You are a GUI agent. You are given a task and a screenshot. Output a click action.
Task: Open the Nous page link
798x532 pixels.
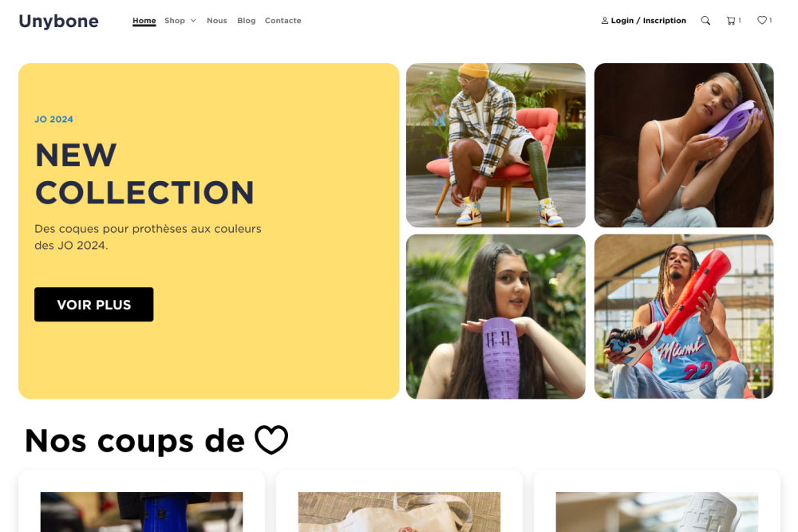click(x=217, y=21)
